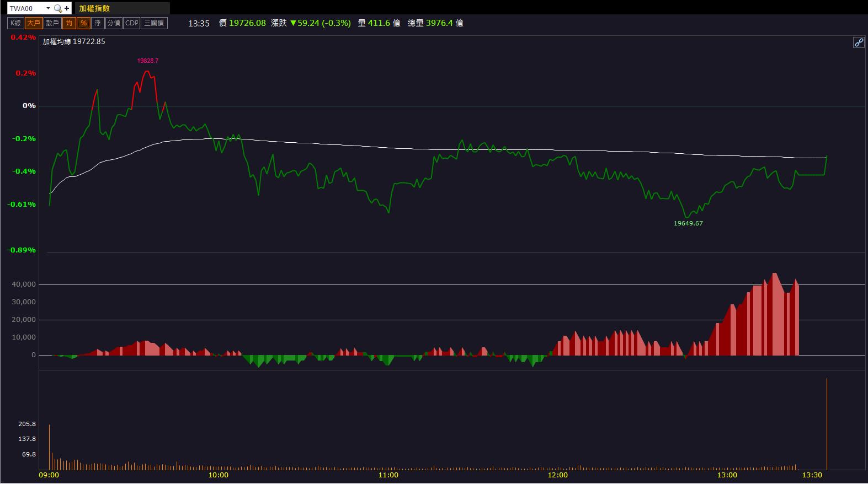The height and width of the screenshot is (484, 868).
Task: Click the 19649.67 low price label
Action: [x=688, y=223]
